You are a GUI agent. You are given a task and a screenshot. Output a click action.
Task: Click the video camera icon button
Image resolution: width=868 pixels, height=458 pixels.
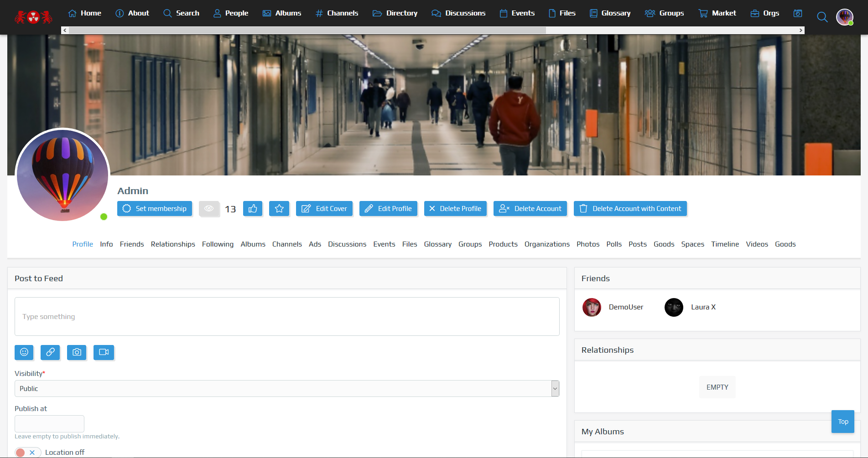click(104, 352)
